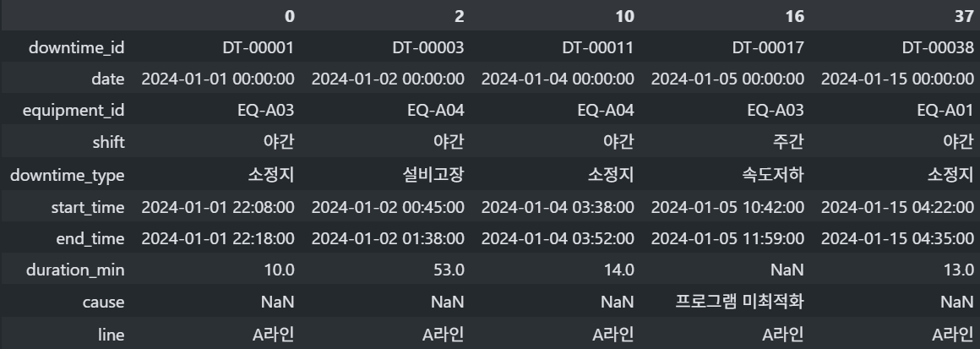Select the downtime_type row label
The width and height of the screenshot is (980, 349).
67,175
